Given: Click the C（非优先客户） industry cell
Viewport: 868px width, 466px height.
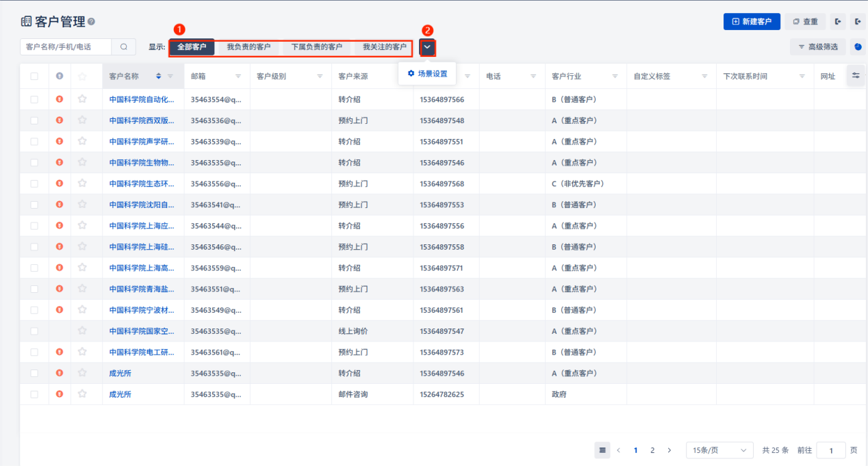Looking at the screenshot, I should tap(578, 183).
